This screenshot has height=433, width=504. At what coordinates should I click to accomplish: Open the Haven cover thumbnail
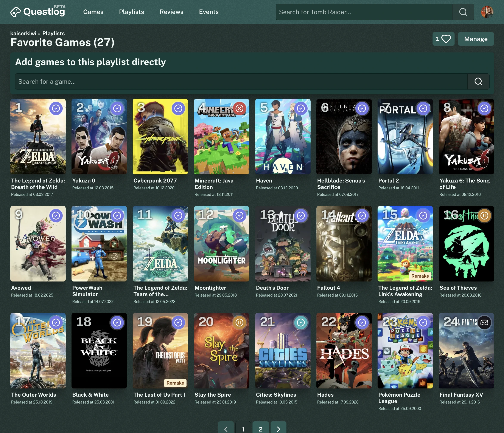point(283,136)
